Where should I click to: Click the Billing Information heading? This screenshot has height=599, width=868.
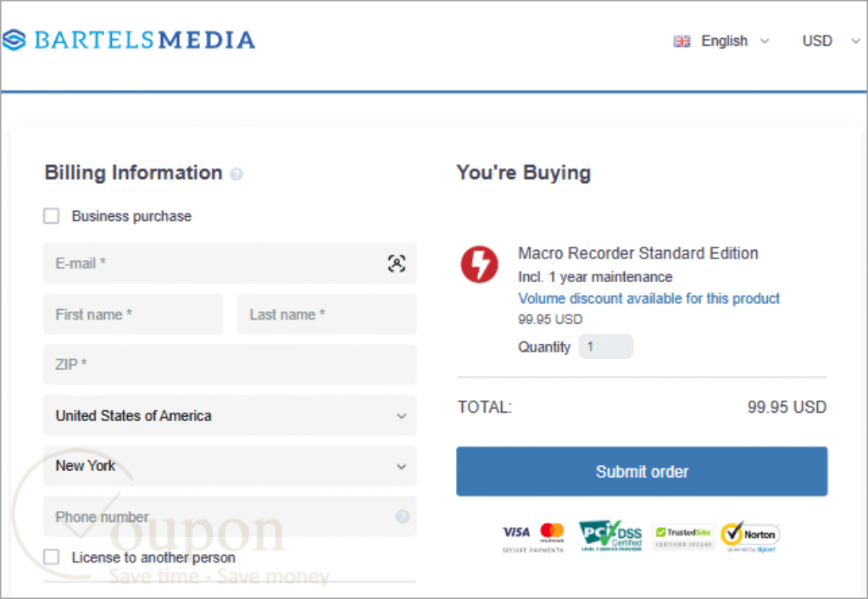point(133,173)
